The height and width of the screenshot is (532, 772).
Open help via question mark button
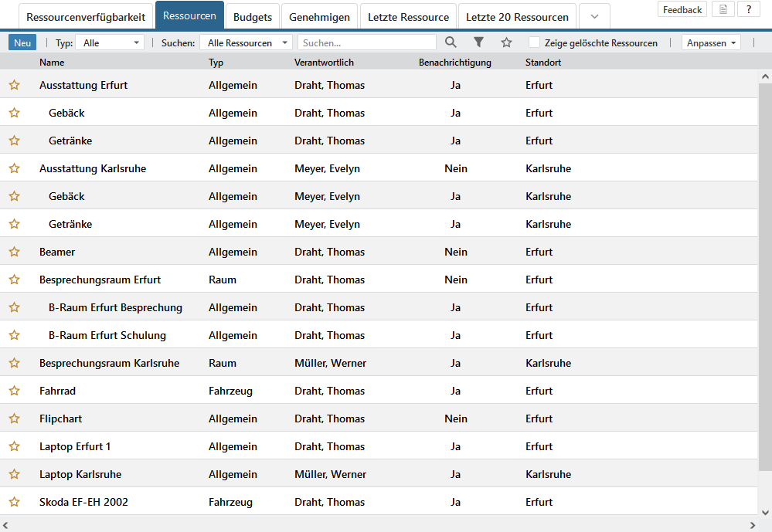tap(749, 10)
